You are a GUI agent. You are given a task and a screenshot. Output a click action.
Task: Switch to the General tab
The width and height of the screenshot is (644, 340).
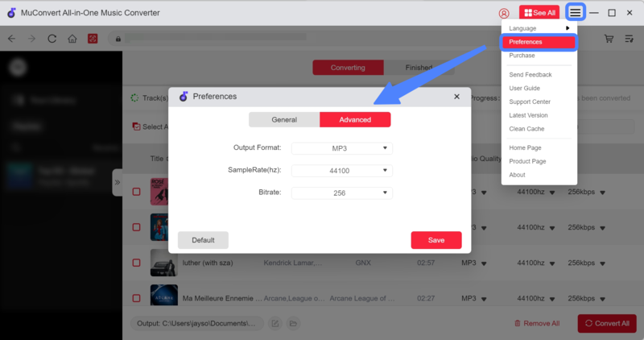point(284,119)
